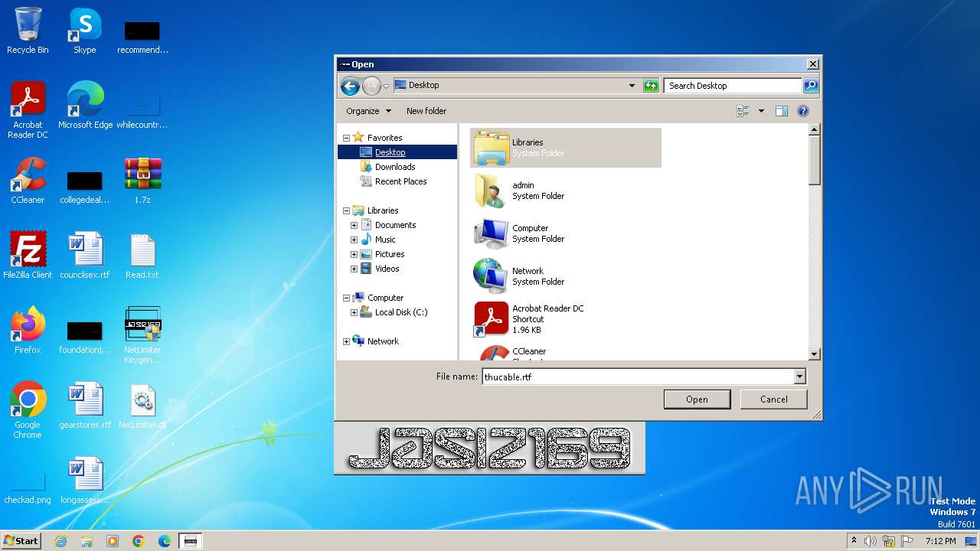Expand the Pictures library node

click(354, 255)
